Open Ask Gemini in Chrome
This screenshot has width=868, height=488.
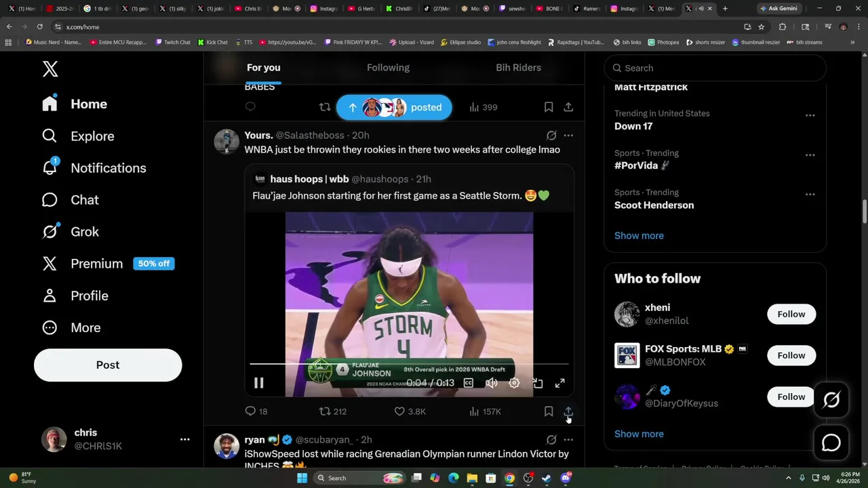[x=778, y=8]
